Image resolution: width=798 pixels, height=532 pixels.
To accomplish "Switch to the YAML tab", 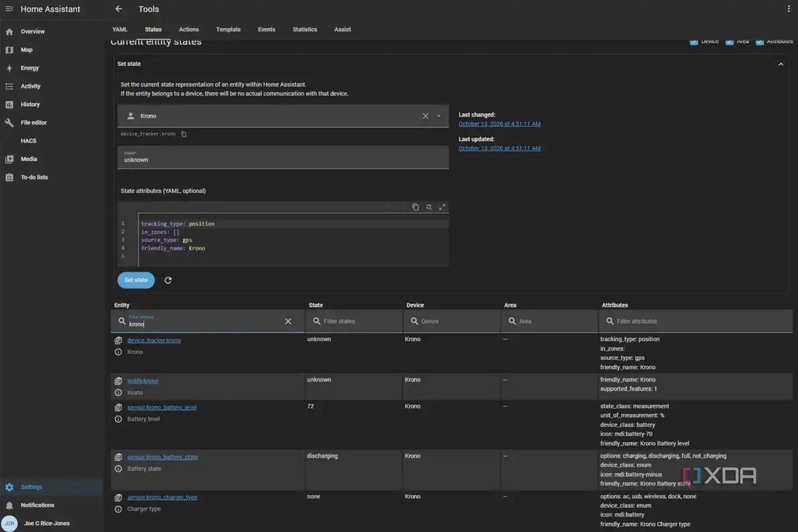I will coord(120,29).
